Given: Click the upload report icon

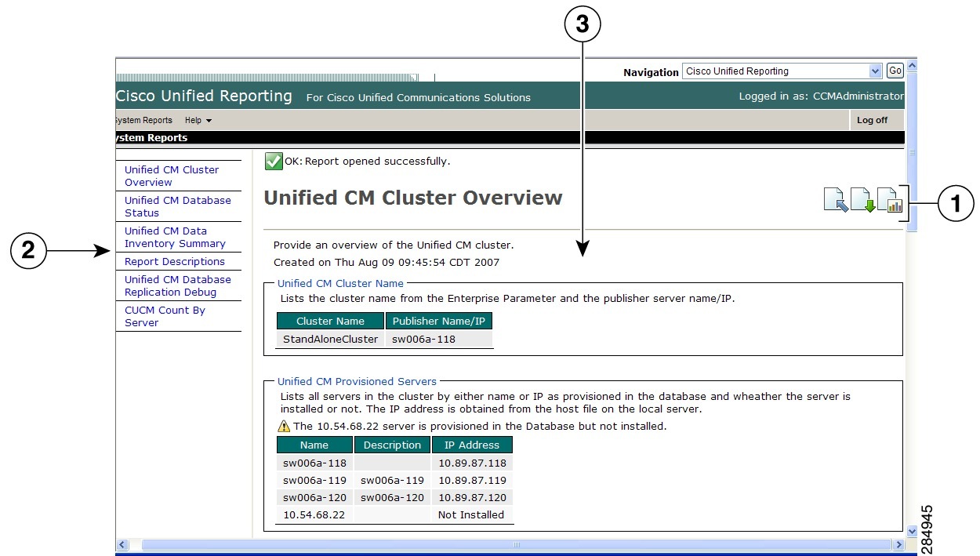Looking at the screenshot, I should pos(836,200).
